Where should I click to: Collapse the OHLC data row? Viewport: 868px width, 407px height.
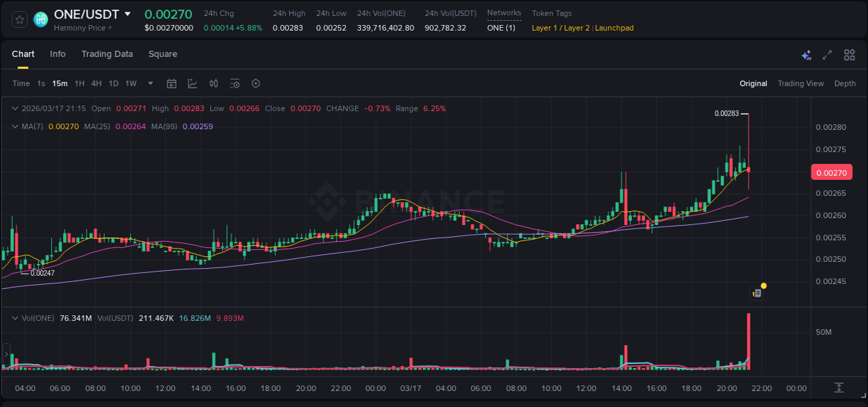(x=15, y=108)
